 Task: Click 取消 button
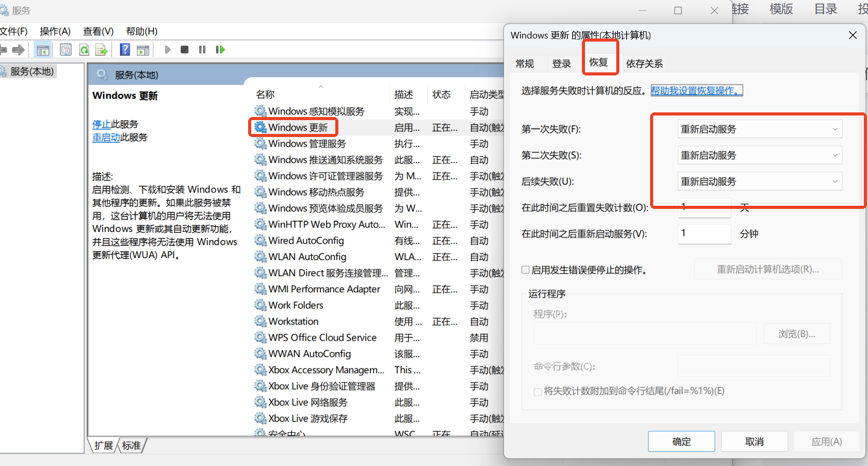click(755, 441)
